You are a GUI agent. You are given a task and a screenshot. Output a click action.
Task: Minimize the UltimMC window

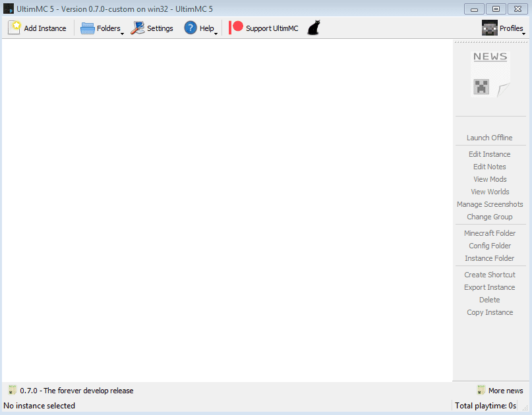click(475, 9)
